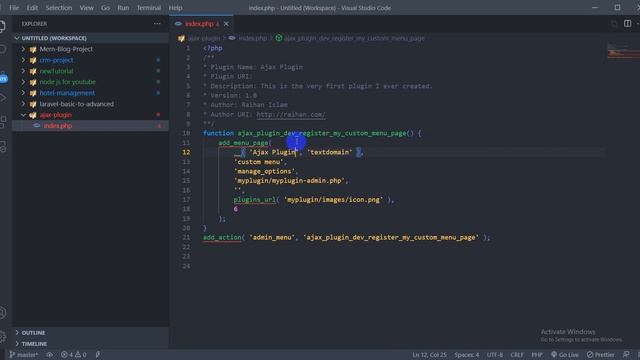
Task: Open the Terminal menu
Action: [149, 8]
